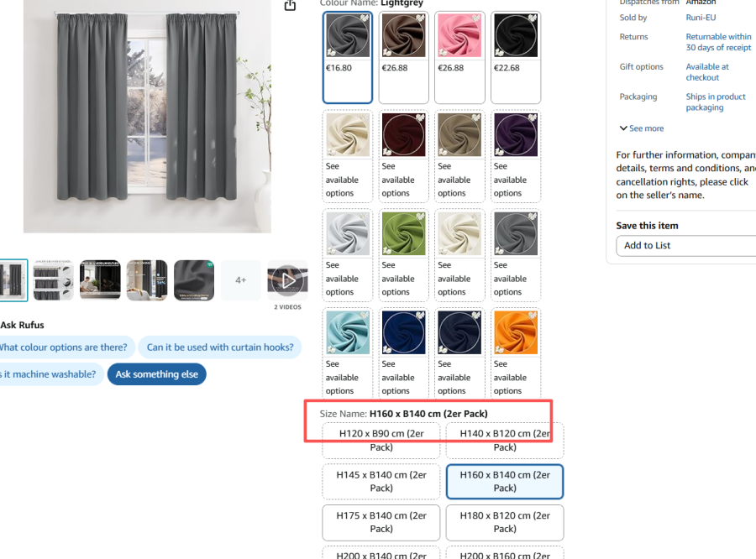Expand the See more details chevron
The image size is (756, 559).
[642, 128]
